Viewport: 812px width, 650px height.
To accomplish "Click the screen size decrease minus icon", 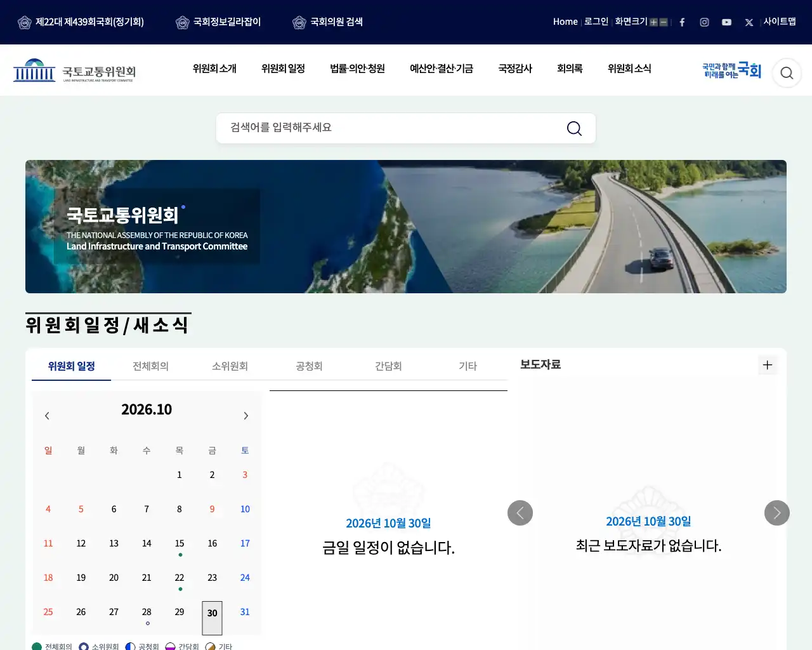I will (x=664, y=22).
